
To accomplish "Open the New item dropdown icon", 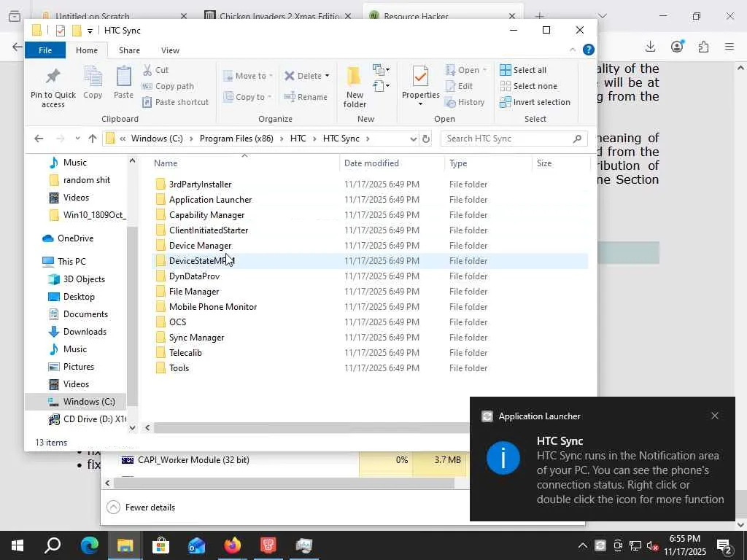I will [381, 70].
